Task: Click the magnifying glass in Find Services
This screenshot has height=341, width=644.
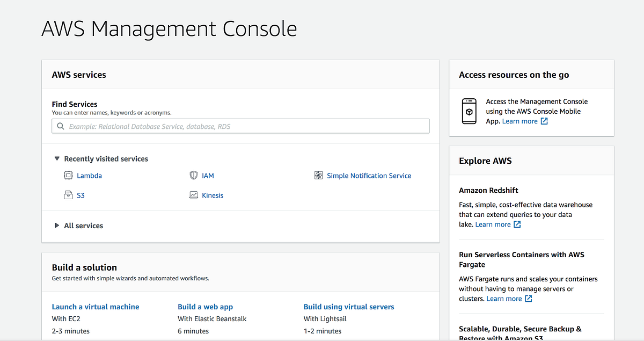Action: [x=60, y=126]
